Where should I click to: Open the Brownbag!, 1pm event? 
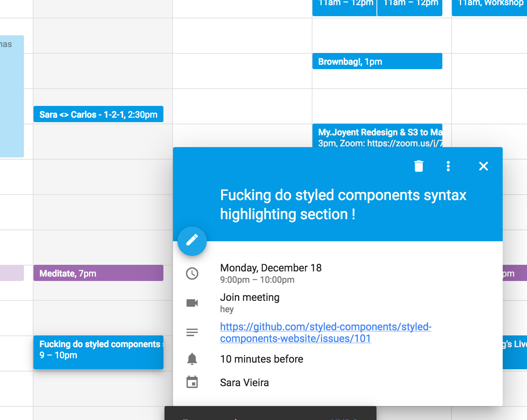pos(377,61)
